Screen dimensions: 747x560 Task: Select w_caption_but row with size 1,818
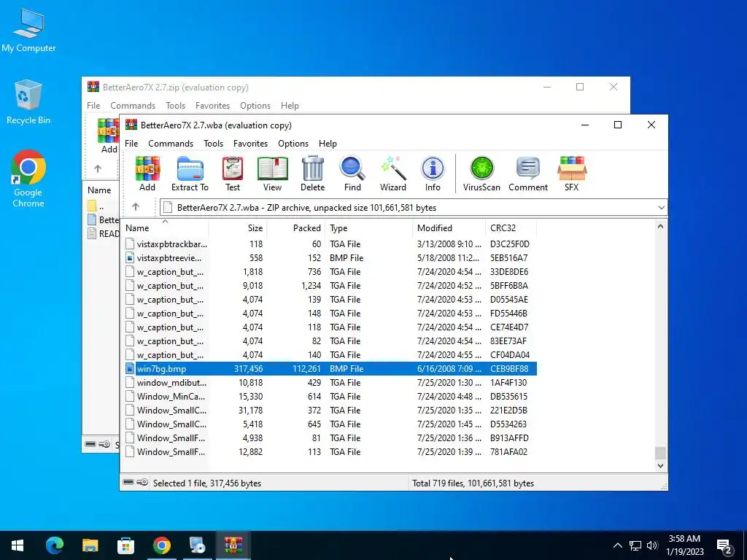(330, 271)
